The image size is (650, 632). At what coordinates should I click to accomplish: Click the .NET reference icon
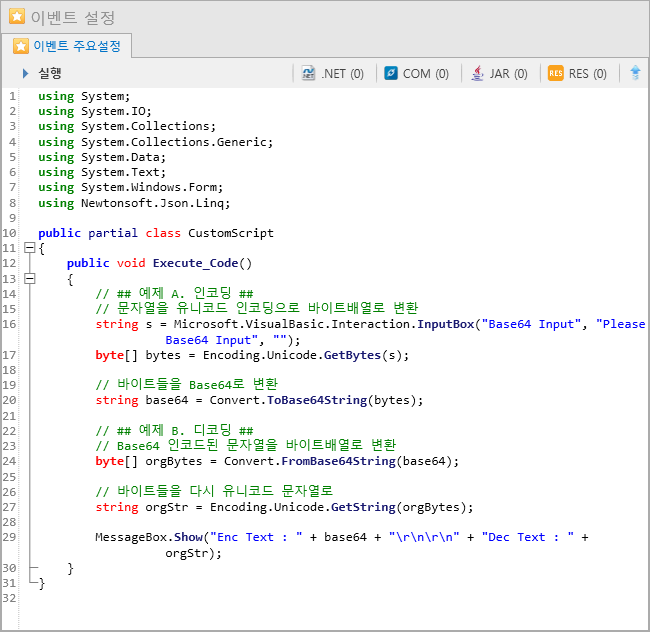pyautogui.click(x=308, y=73)
